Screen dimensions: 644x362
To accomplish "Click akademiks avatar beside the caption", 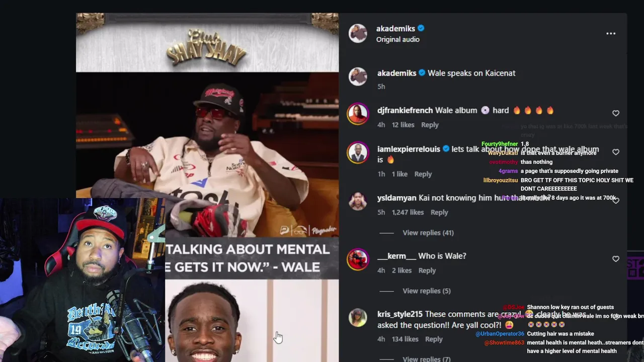I will [x=358, y=76].
